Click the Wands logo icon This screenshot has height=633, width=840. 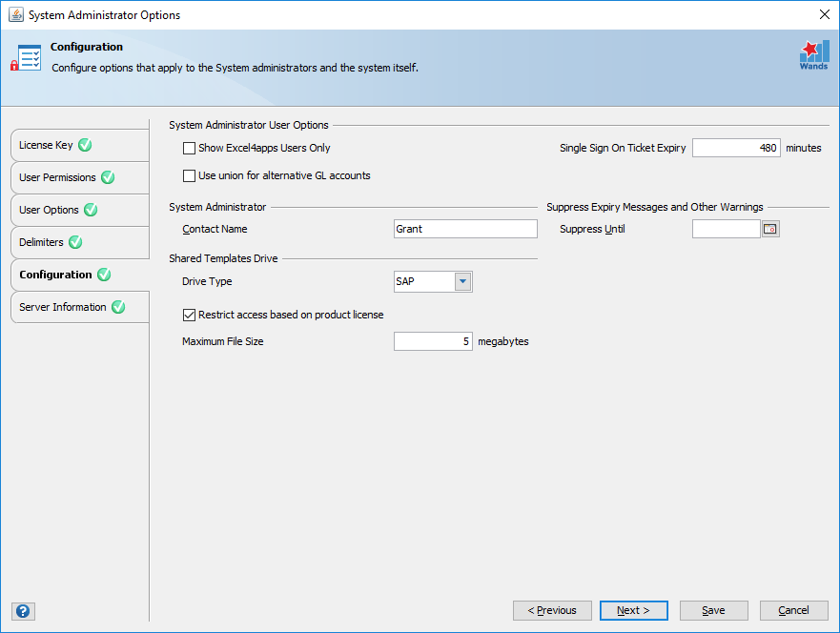point(813,55)
